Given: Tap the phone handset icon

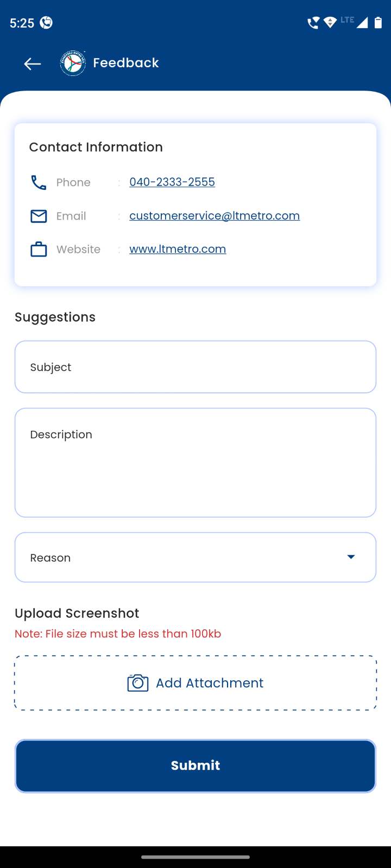Looking at the screenshot, I should 39,182.
